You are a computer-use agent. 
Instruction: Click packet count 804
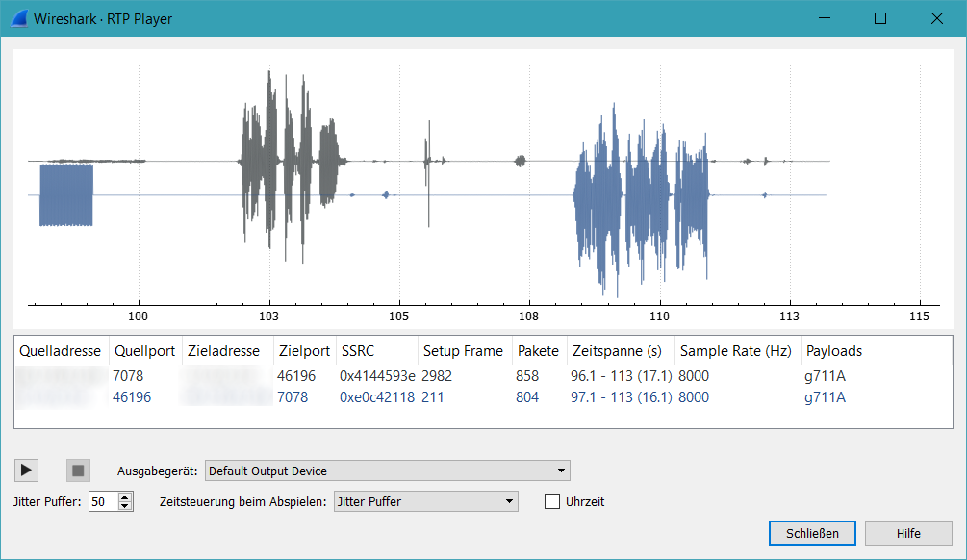pos(527,397)
